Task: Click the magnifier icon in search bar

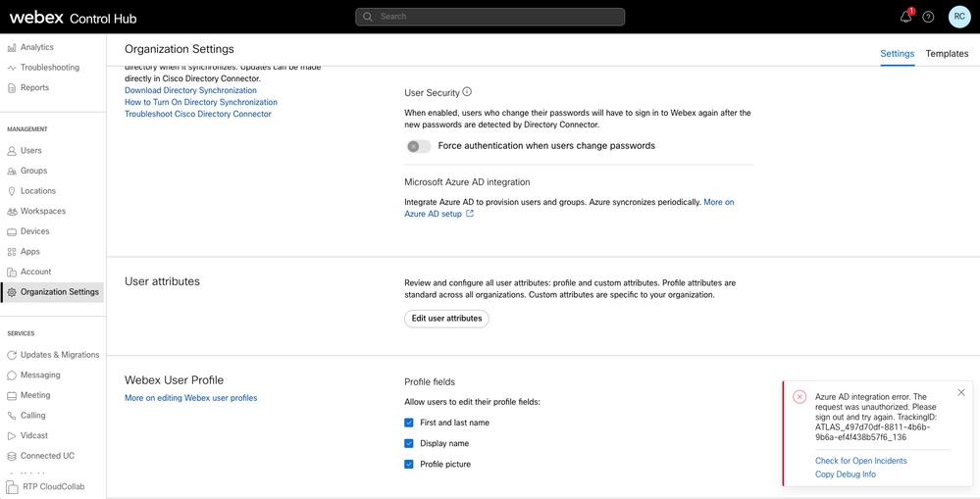Action: click(x=368, y=17)
